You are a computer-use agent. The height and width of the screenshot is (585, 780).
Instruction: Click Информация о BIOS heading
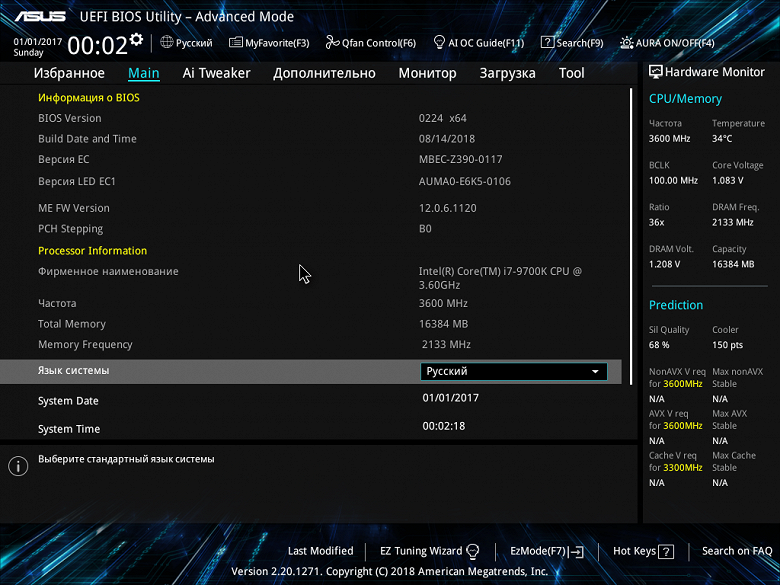point(89,98)
